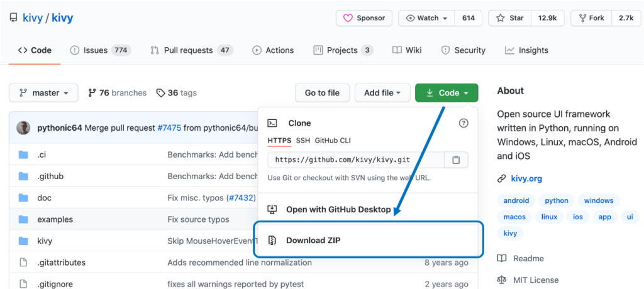Screen dimensions: 644x289
Task: Open the Pull requests tab
Action: [x=191, y=50]
